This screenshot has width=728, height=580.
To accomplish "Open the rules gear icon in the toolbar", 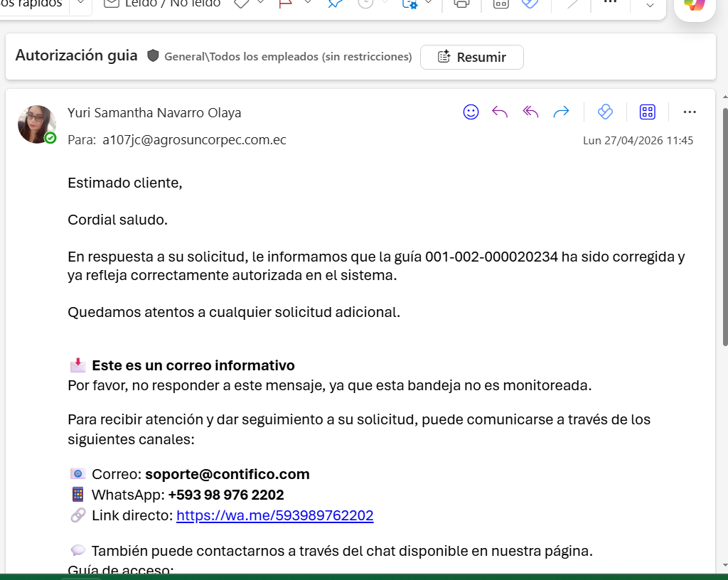I will click(x=410, y=4).
